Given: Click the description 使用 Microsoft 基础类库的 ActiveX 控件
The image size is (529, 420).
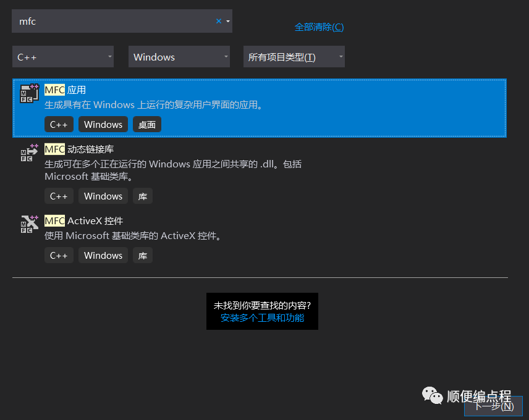Looking at the screenshot, I should tap(133, 235).
